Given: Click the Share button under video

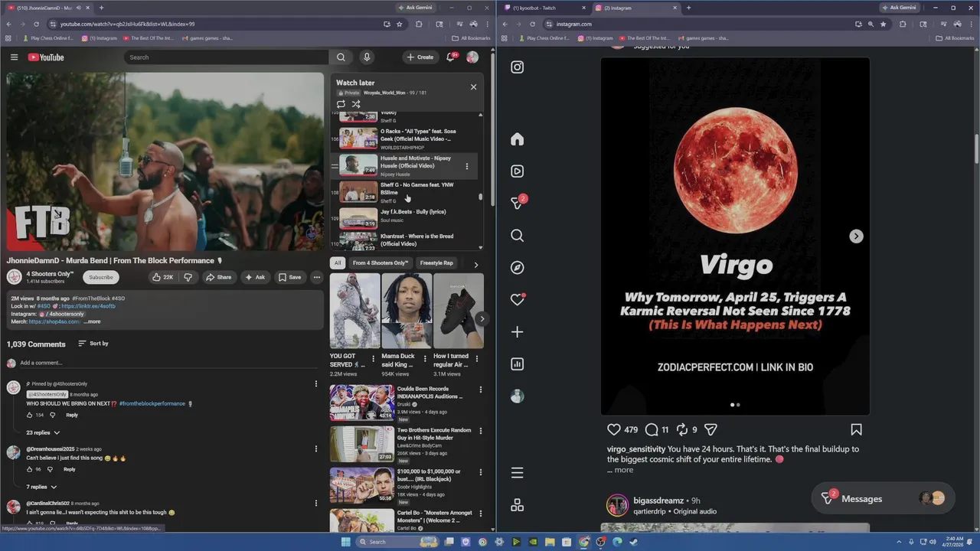Looking at the screenshot, I should (218, 277).
